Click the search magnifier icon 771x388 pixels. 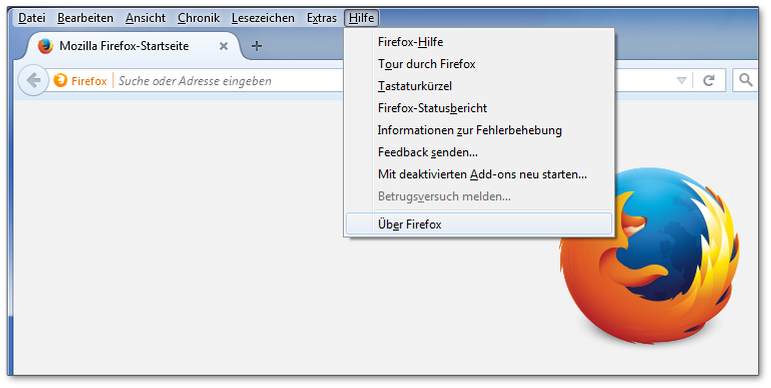746,80
